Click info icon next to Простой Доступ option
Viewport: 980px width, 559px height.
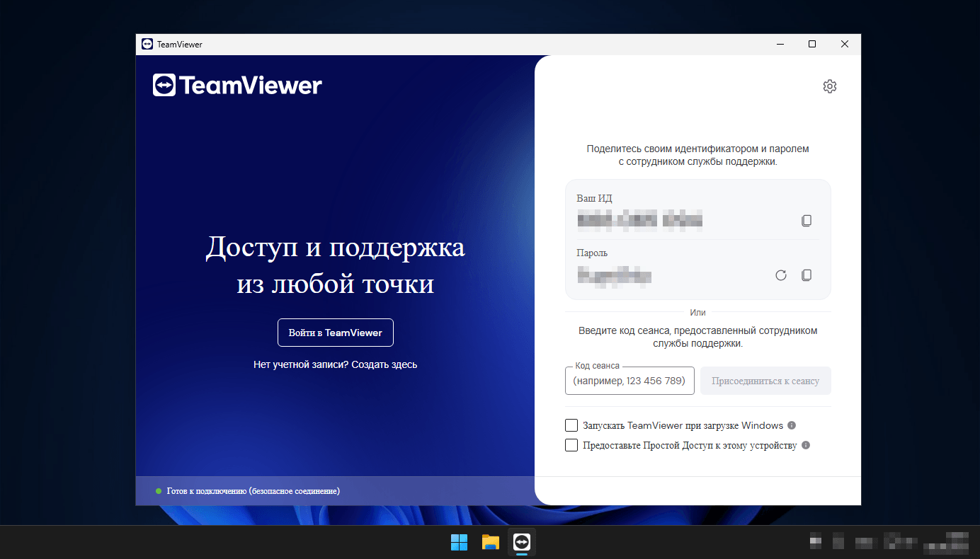coord(806,446)
